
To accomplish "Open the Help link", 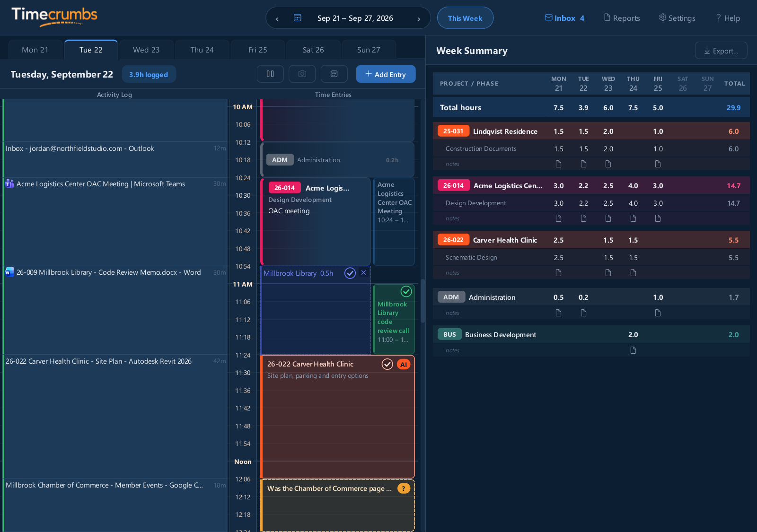I will click(728, 18).
